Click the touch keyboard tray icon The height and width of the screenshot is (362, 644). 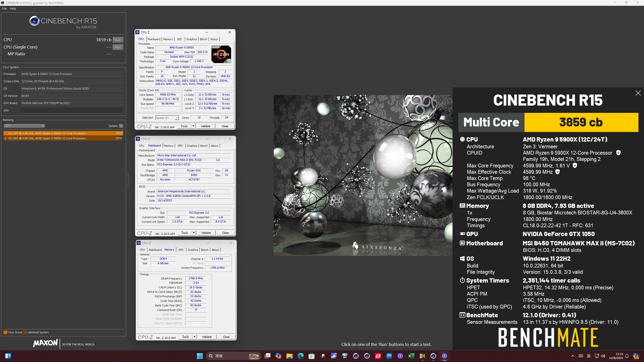pos(581,356)
